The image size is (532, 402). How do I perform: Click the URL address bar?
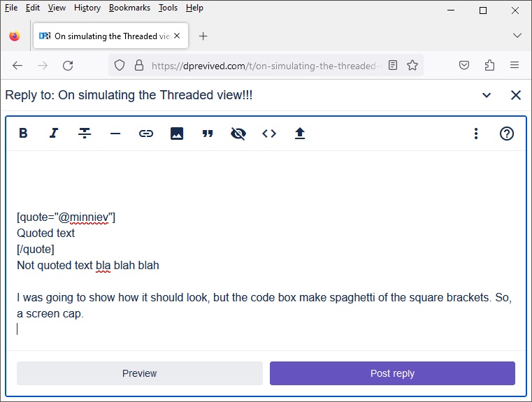[266, 65]
